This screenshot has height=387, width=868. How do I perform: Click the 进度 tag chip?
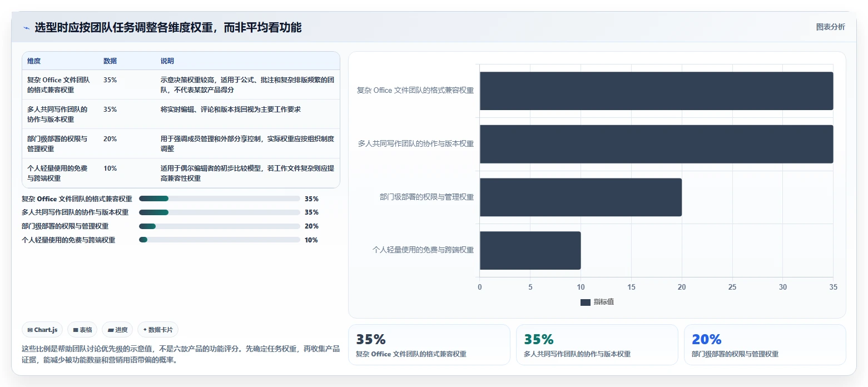118,330
